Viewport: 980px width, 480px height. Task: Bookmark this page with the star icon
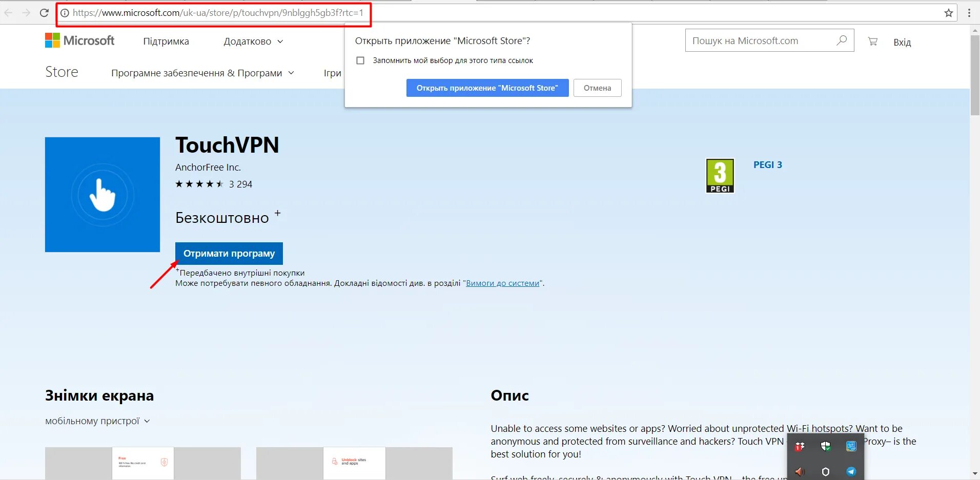pyautogui.click(x=949, y=13)
